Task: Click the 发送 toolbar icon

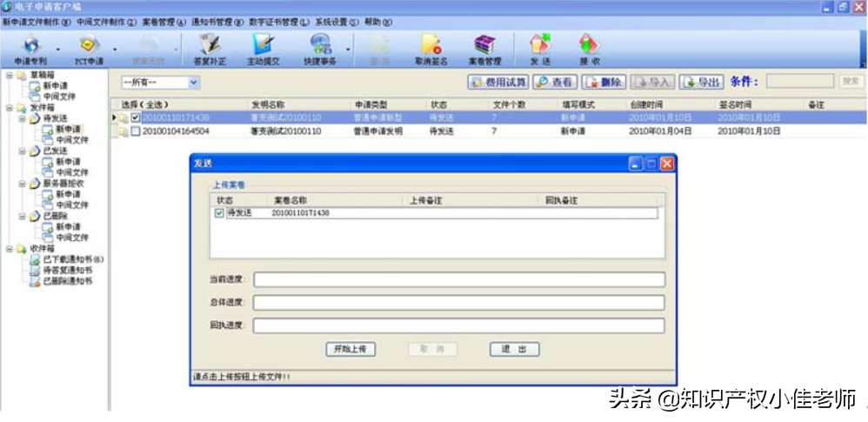Action: coord(540,44)
